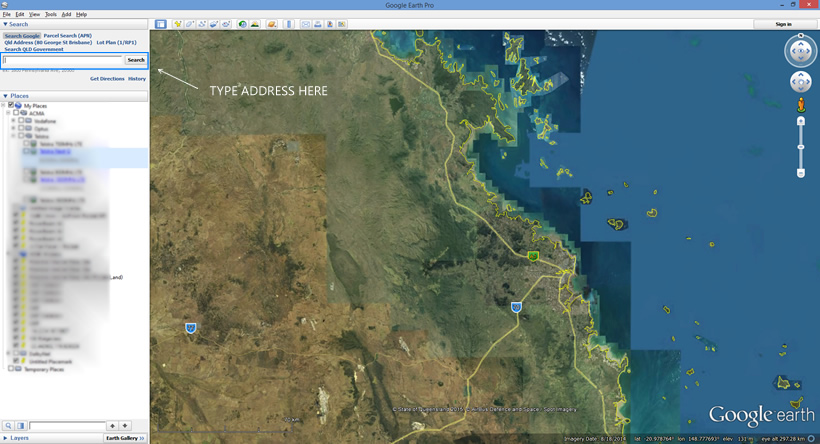
Task: Switch to Parcel Search (APN) tab
Action: click(67, 36)
